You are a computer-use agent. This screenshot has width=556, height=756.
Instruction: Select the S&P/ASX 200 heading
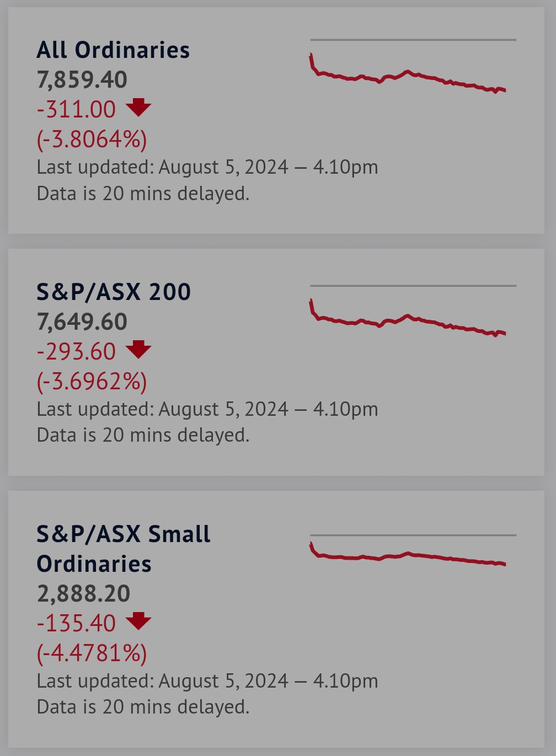point(114,292)
